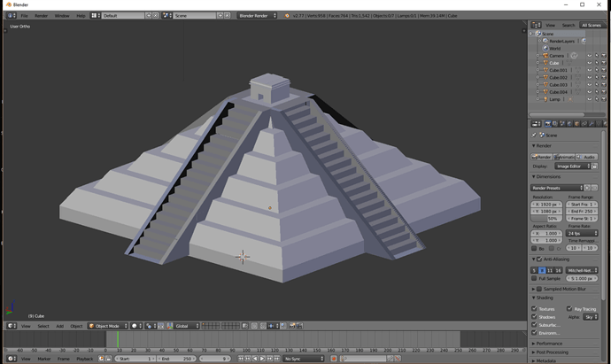Disable the Shadows checkbox
The image size is (611, 364).
(535, 317)
